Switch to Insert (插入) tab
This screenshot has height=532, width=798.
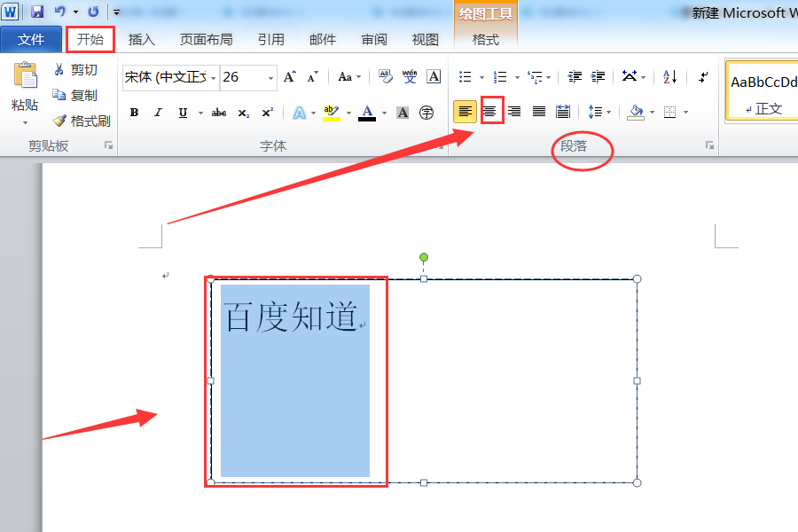tap(142, 39)
